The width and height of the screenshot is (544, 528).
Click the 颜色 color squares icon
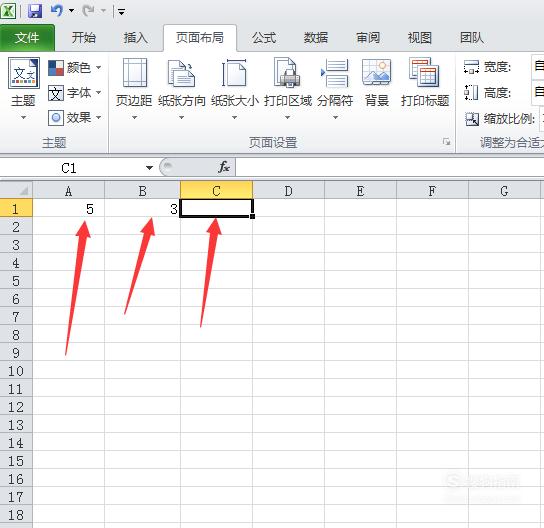(56, 68)
